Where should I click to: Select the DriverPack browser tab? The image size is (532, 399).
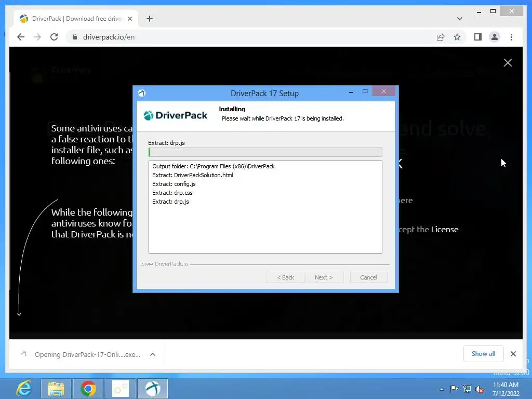pyautogui.click(x=76, y=19)
